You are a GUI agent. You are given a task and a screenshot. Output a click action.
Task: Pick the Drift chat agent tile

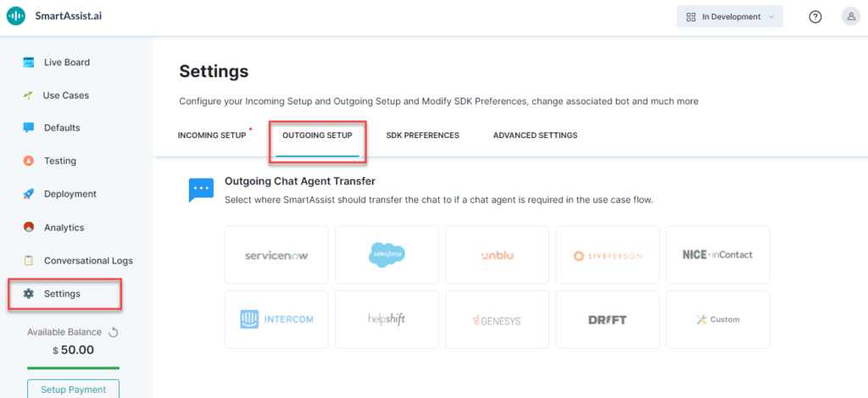(x=607, y=319)
